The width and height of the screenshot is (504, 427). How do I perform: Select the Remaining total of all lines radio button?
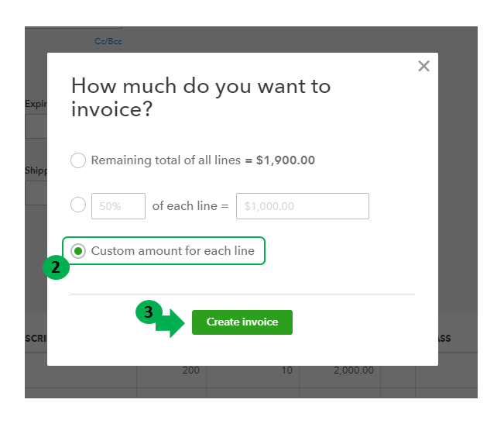click(78, 160)
